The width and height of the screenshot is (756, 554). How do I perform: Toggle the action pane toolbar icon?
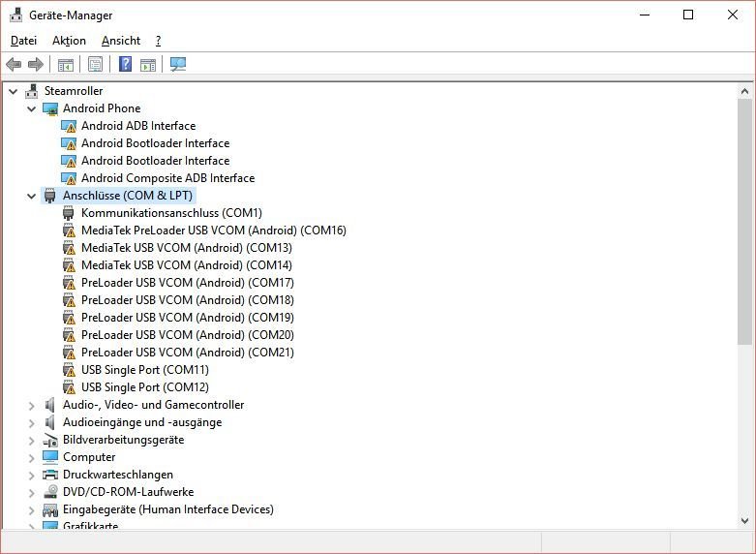148,64
